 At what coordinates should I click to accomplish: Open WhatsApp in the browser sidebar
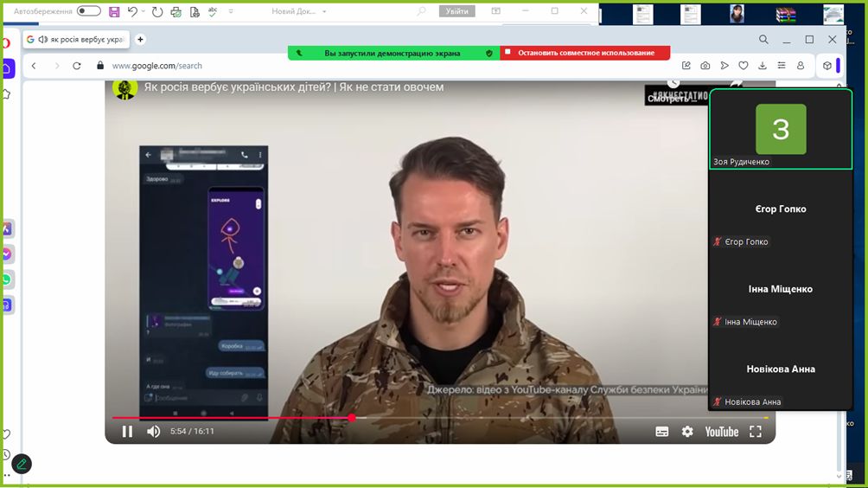coord(7,279)
